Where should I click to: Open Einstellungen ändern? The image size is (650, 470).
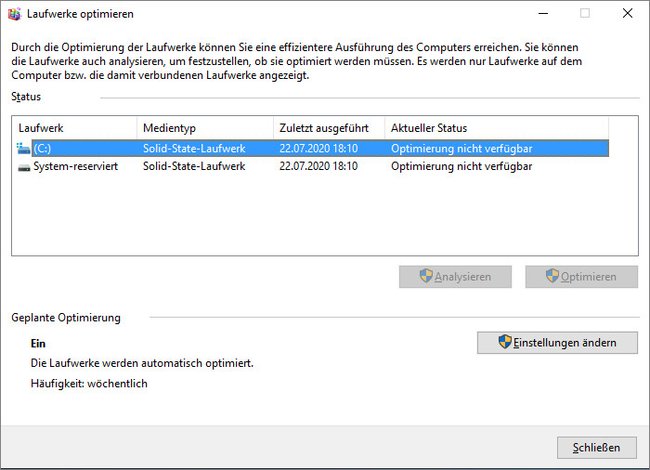[x=557, y=343]
